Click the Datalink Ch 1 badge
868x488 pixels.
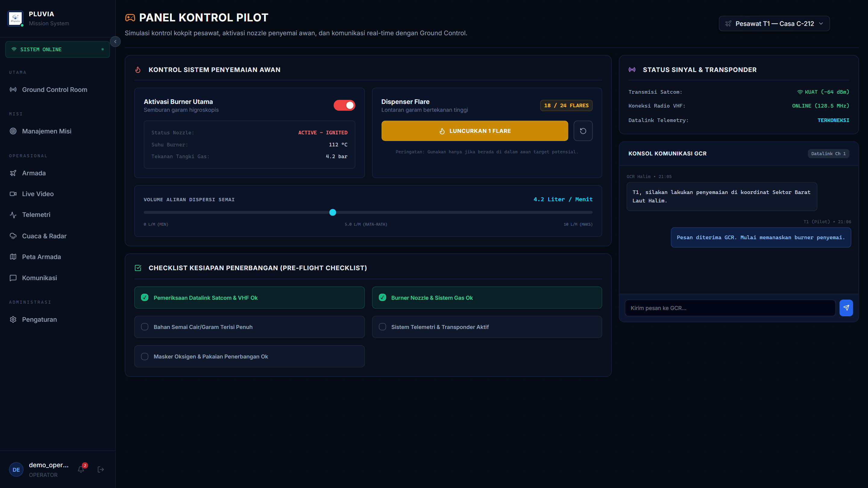(x=828, y=154)
